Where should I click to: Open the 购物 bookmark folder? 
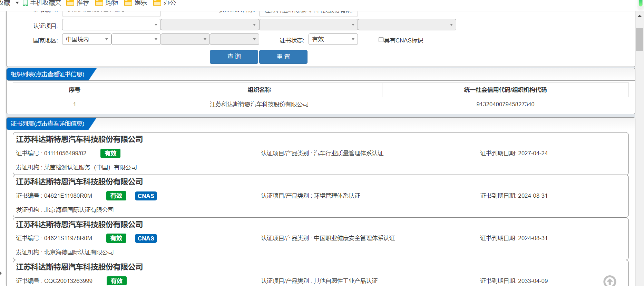107,3
